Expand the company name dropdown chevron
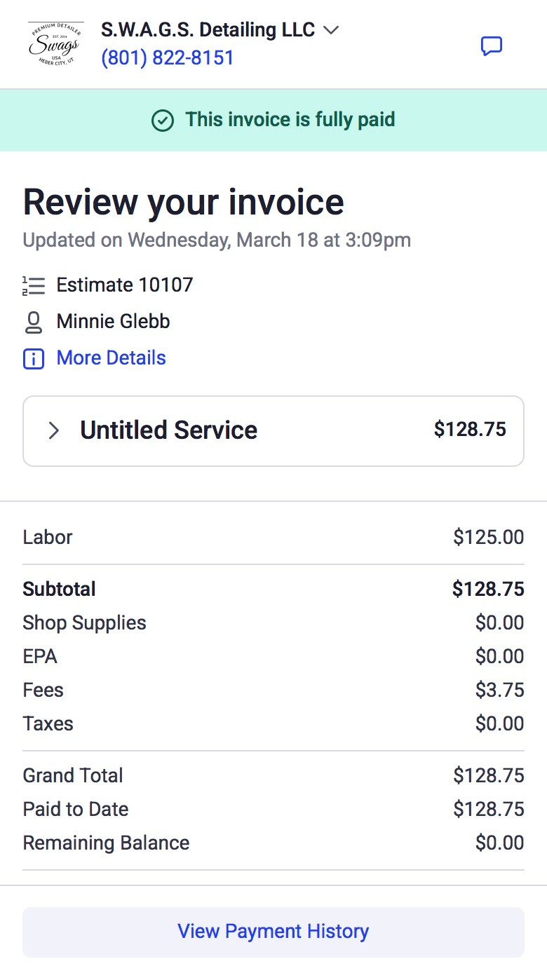Viewport: 547px width, 980px height. coord(331,30)
